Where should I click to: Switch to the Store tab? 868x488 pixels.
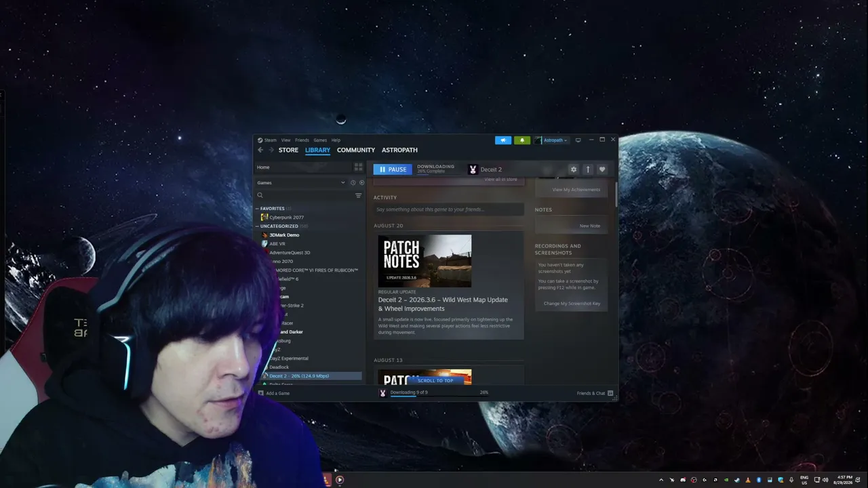coord(288,150)
